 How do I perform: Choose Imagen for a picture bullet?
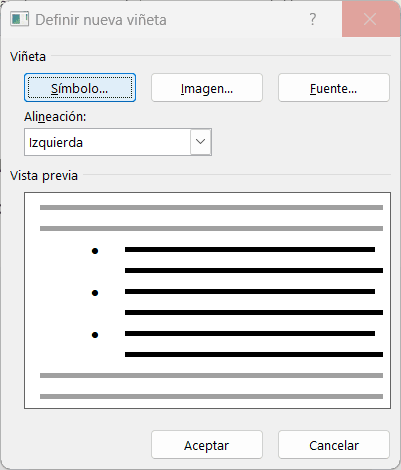(x=207, y=88)
